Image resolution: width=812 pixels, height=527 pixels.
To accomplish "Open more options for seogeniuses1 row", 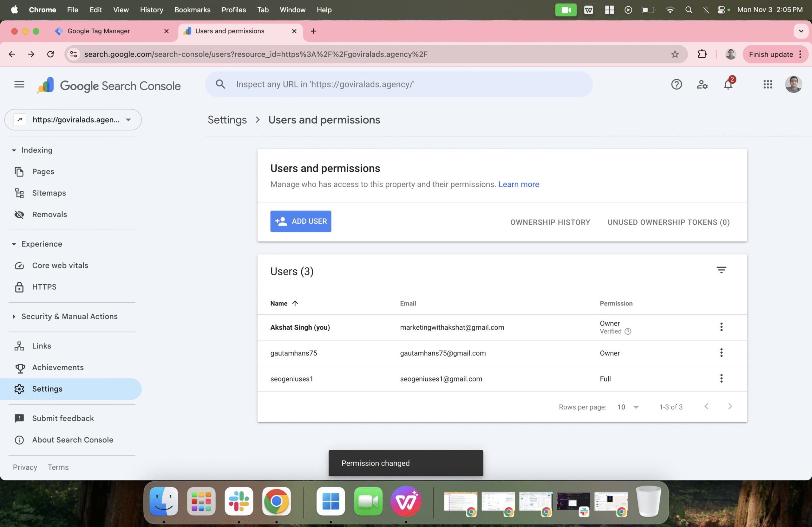I will 721,378.
